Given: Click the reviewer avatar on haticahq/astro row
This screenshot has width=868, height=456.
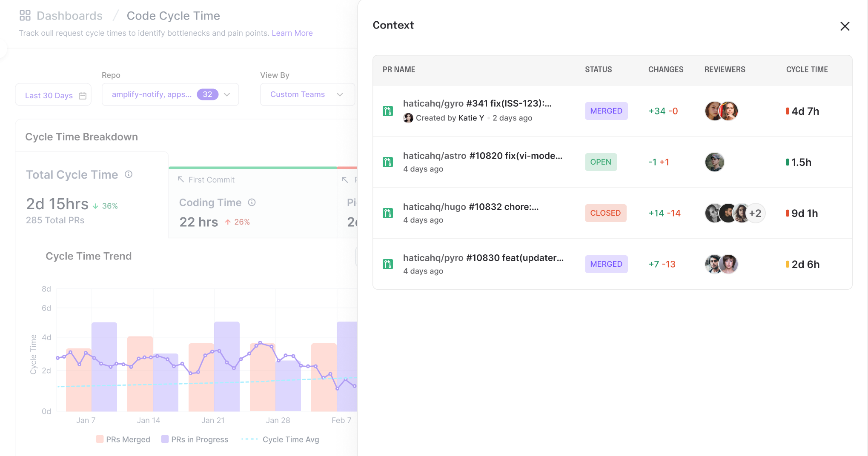Looking at the screenshot, I should [715, 162].
